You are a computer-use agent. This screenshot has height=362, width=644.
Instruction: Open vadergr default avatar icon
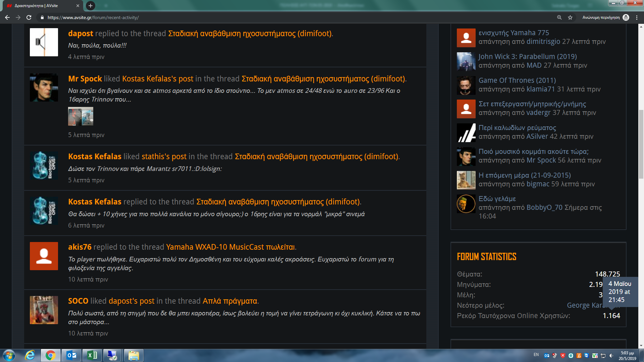pyautogui.click(x=466, y=109)
